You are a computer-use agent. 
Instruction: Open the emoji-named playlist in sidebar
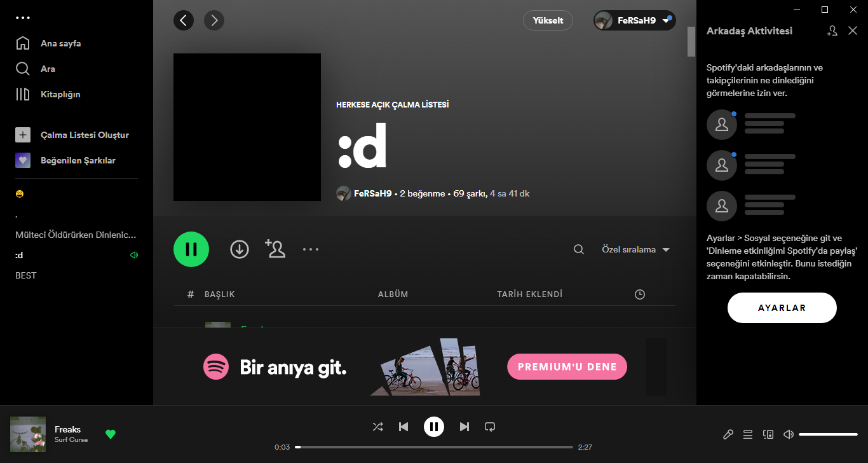[19, 194]
